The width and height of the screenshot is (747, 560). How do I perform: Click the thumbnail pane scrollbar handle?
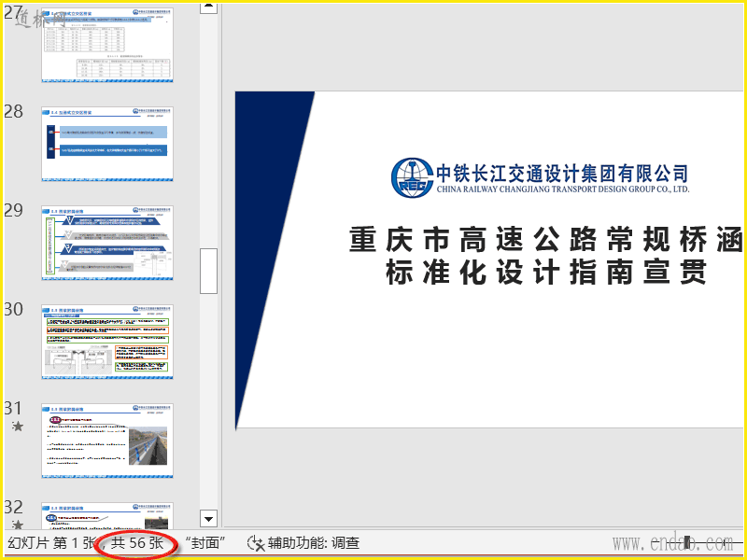click(x=208, y=271)
